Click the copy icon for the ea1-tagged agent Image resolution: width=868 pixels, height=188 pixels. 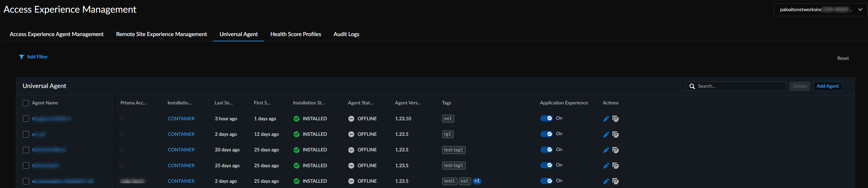(615, 119)
